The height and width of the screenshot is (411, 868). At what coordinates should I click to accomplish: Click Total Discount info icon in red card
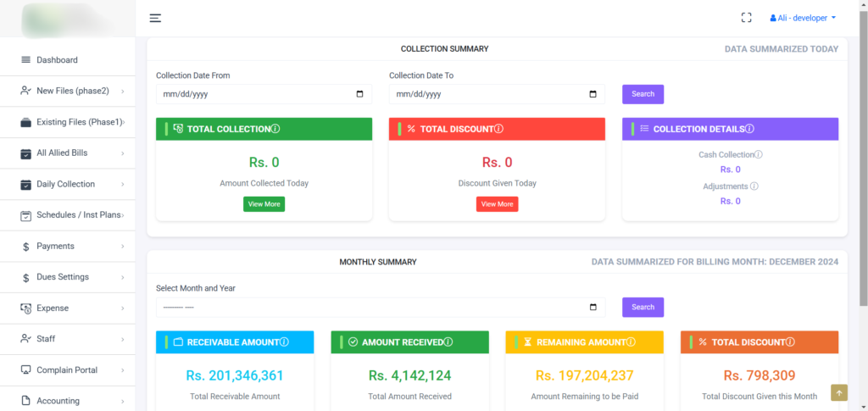498,129
